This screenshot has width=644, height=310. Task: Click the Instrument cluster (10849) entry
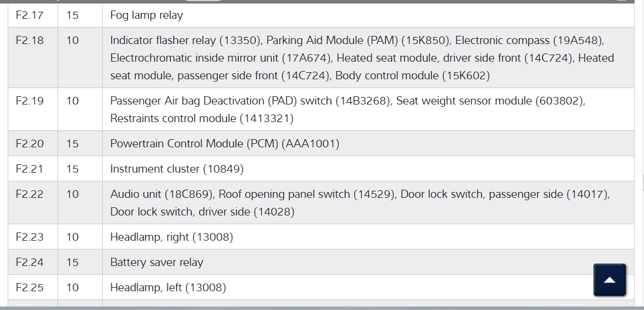point(177,169)
